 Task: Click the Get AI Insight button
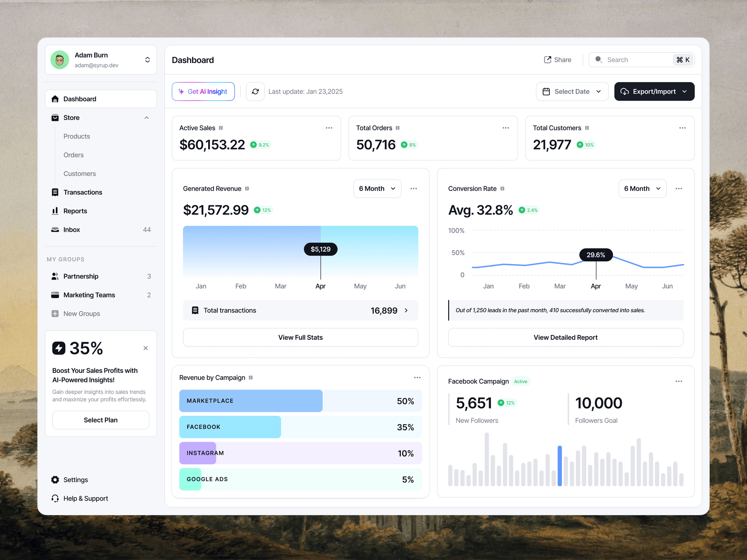coord(203,91)
